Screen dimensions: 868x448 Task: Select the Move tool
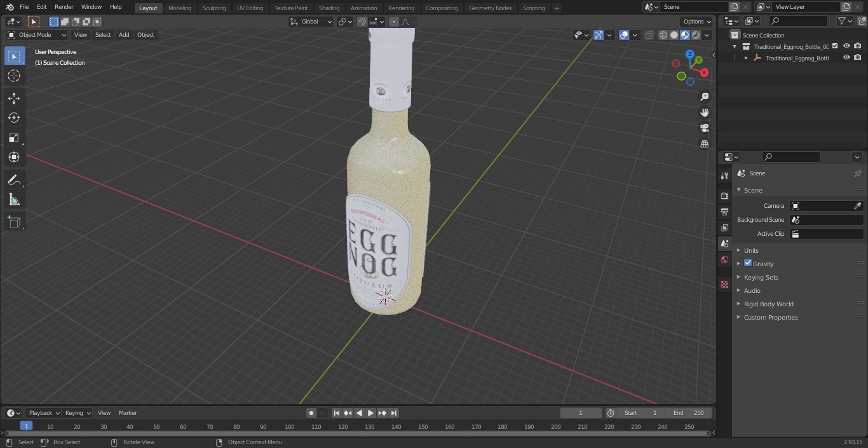pos(14,98)
